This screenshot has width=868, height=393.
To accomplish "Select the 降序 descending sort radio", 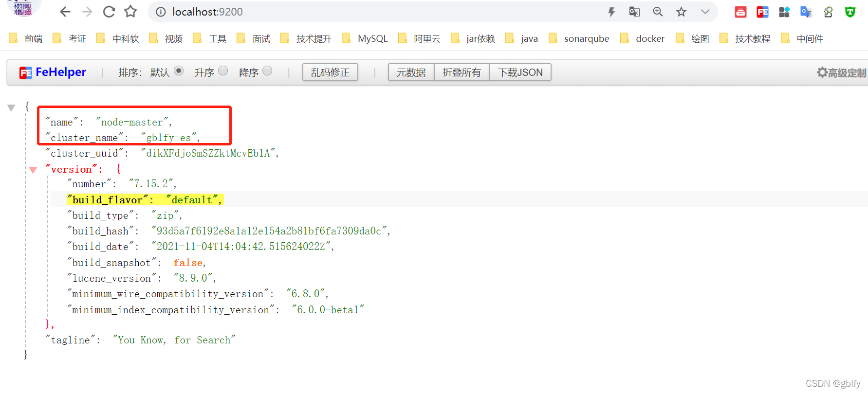I will point(267,71).
